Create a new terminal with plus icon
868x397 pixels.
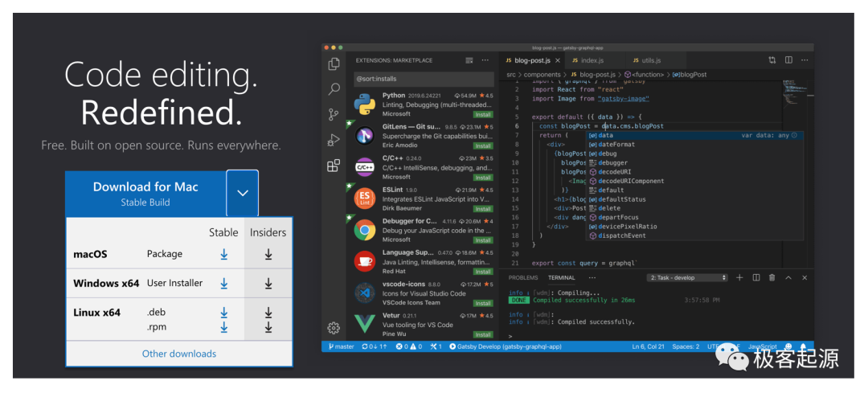[x=739, y=278]
